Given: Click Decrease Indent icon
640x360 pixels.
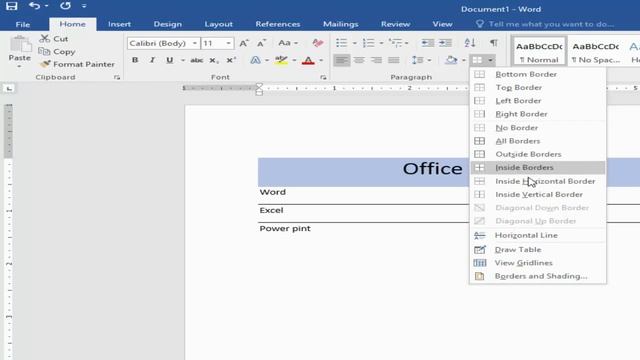Looking at the screenshot, I should (x=427, y=43).
